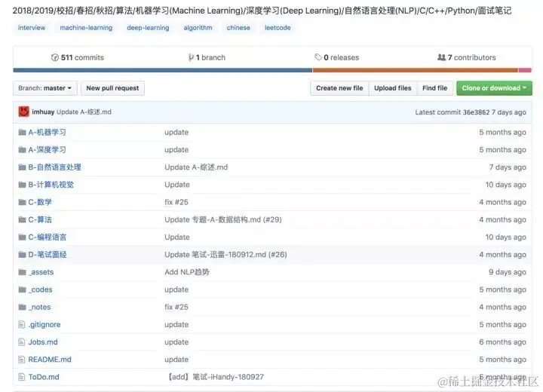Select the chinese topic tag
The height and width of the screenshot is (392, 543).
point(238,28)
